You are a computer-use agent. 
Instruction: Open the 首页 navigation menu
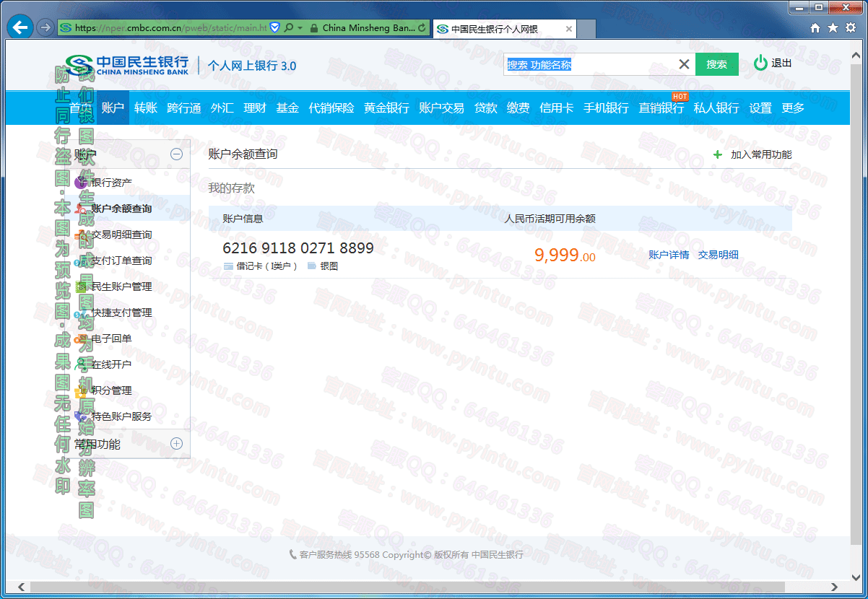80,108
